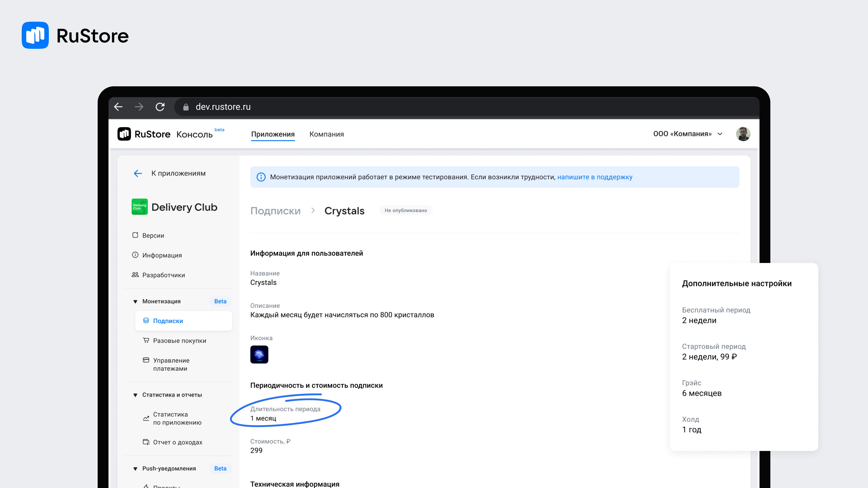The height and width of the screenshot is (488, 868).
Task: Click the Crystals subscription icon thumbnail
Action: (259, 354)
